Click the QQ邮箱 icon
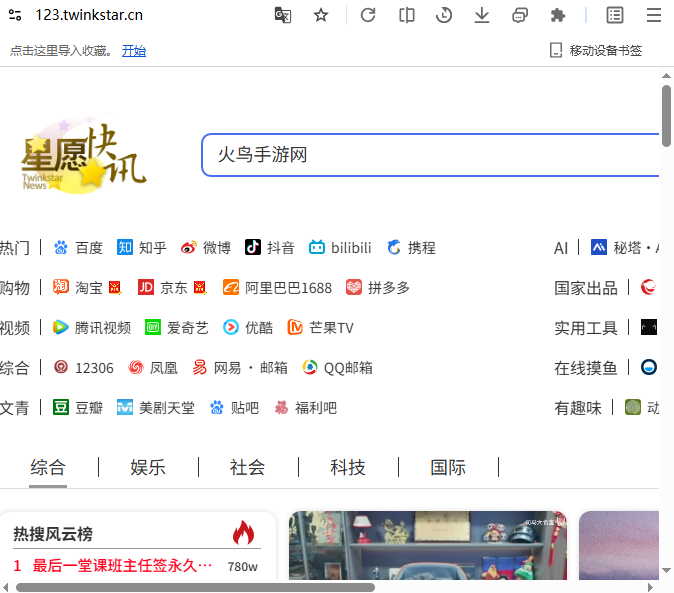This screenshot has height=593, width=674. 310,367
